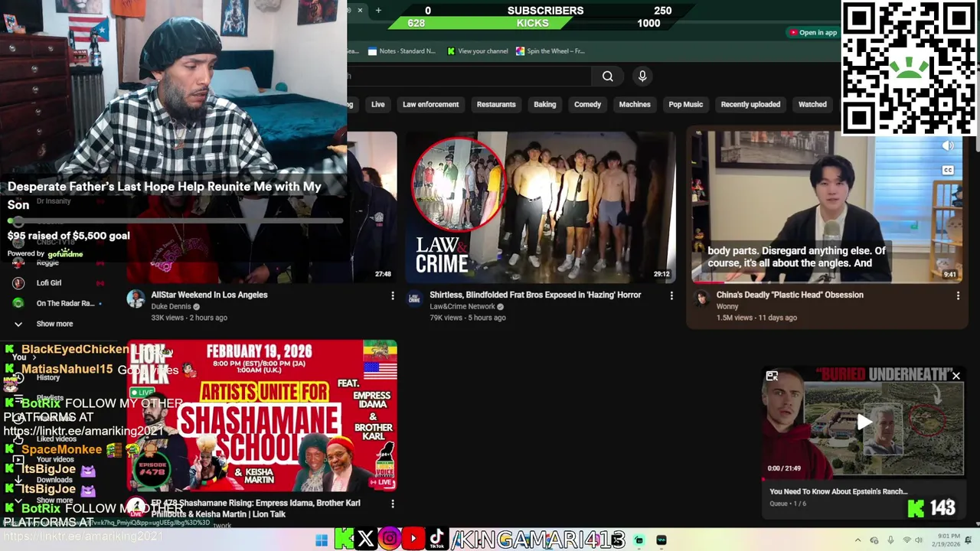
Task: Click the miniplayer title You Need To Know About Epstein's Ranch
Action: pyautogui.click(x=838, y=492)
